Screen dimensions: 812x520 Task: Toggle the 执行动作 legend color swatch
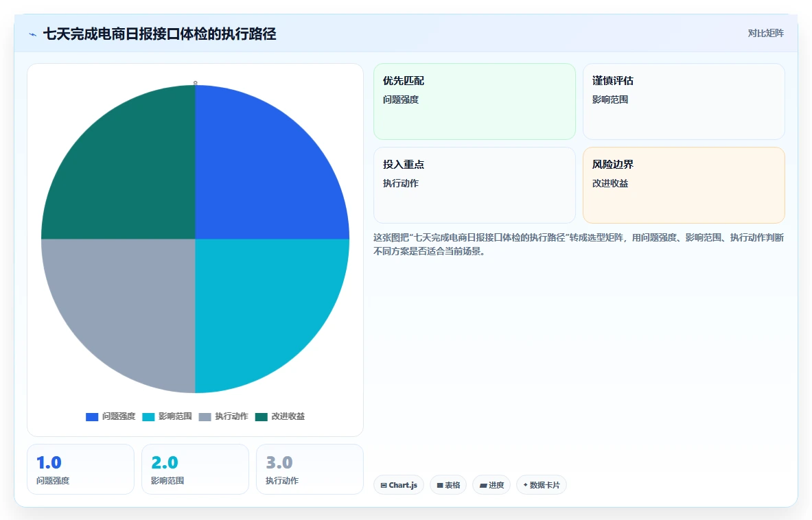click(205, 416)
